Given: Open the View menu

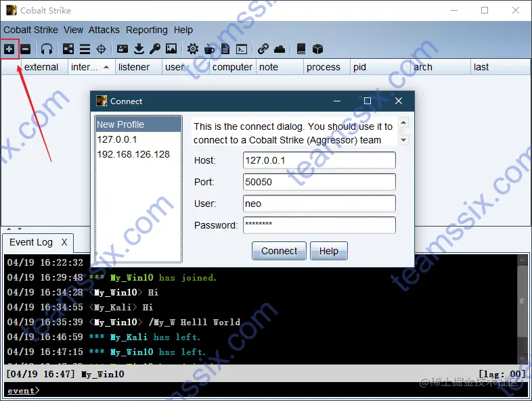Looking at the screenshot, I should 73,30.
